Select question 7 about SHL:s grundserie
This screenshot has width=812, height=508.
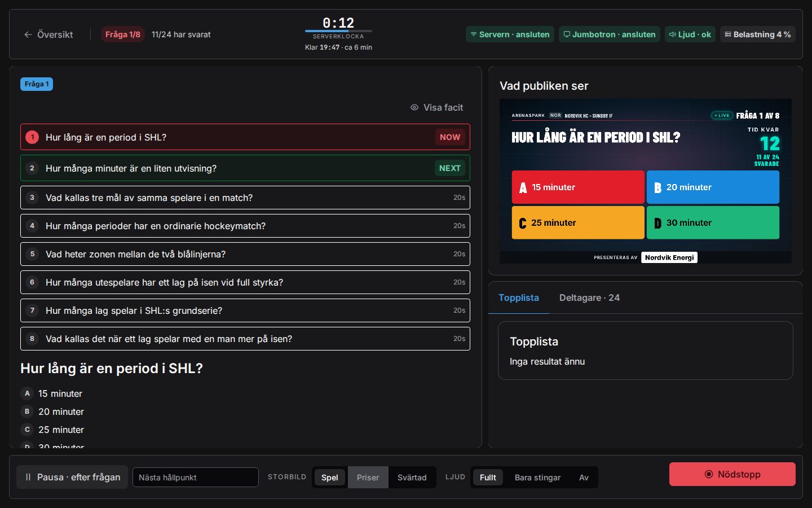[x=245, y=310]
